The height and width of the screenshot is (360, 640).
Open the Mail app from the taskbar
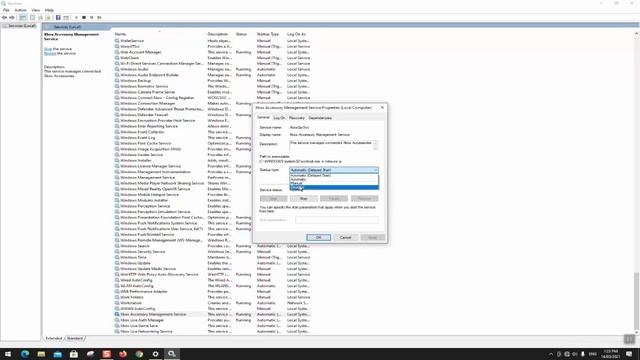point(58,354)
